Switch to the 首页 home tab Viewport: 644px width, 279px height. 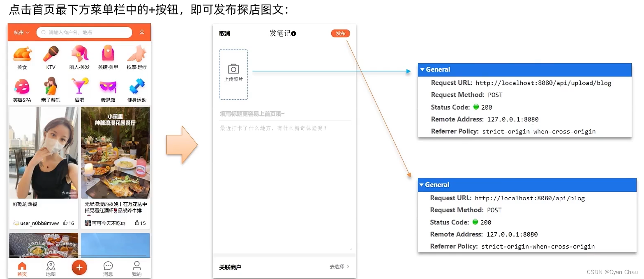point(22,268)
